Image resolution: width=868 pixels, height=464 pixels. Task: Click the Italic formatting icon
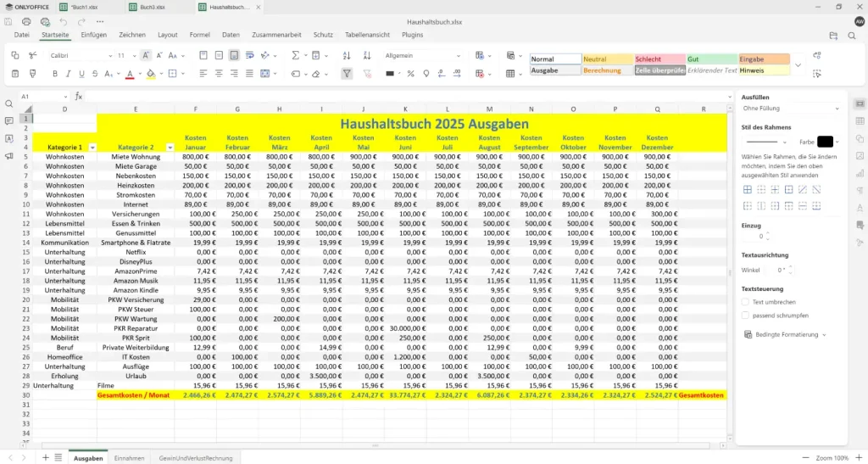pos(68,74)
